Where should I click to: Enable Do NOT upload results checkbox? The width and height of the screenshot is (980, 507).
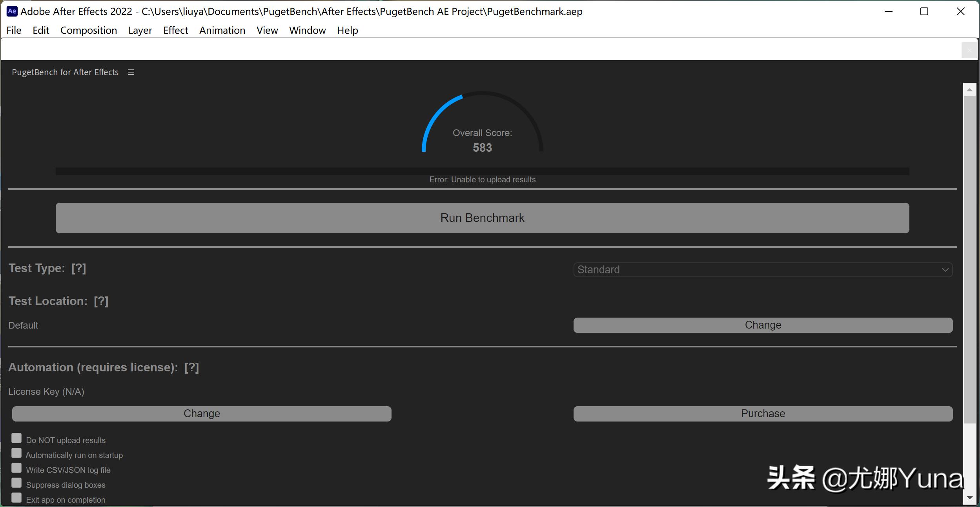click(16, 438)
